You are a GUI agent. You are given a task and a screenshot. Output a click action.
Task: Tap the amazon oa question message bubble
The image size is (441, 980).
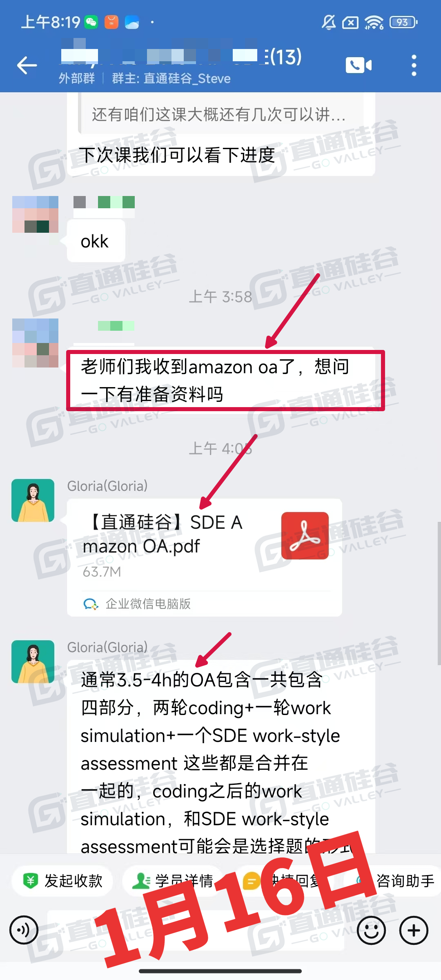tap(225, 381)
